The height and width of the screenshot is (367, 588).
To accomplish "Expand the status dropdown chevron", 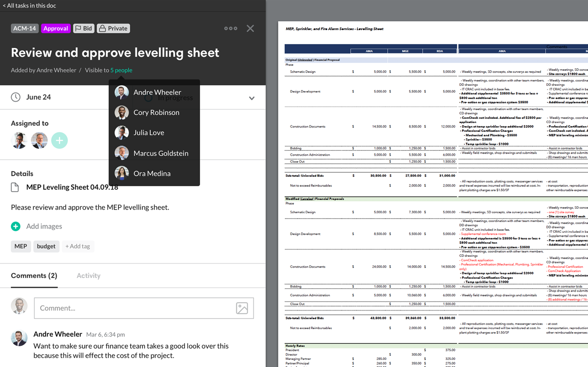I will [251, 98].
